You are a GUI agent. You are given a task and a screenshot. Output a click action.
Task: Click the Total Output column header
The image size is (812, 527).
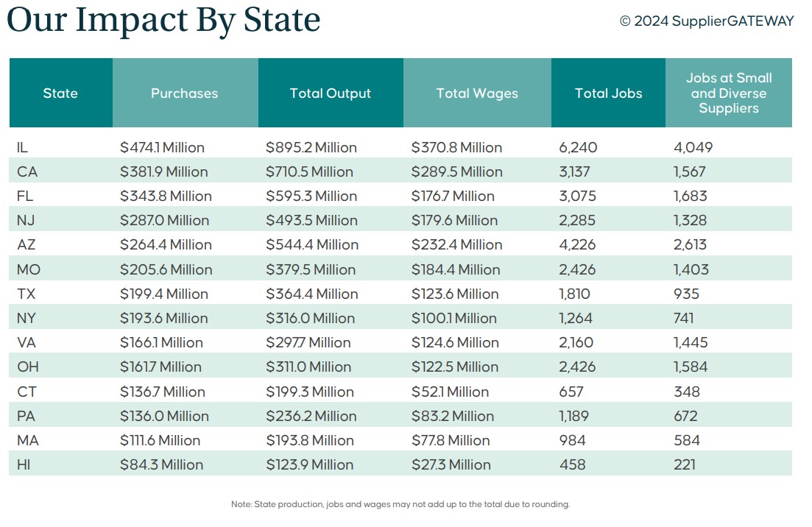(x=331, y=93)
